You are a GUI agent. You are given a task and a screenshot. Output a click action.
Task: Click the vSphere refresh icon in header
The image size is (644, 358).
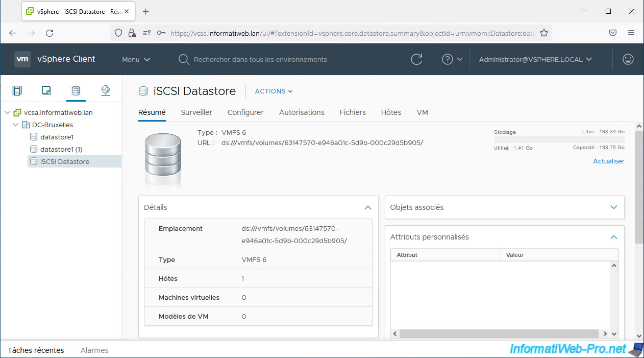(416, 59)
